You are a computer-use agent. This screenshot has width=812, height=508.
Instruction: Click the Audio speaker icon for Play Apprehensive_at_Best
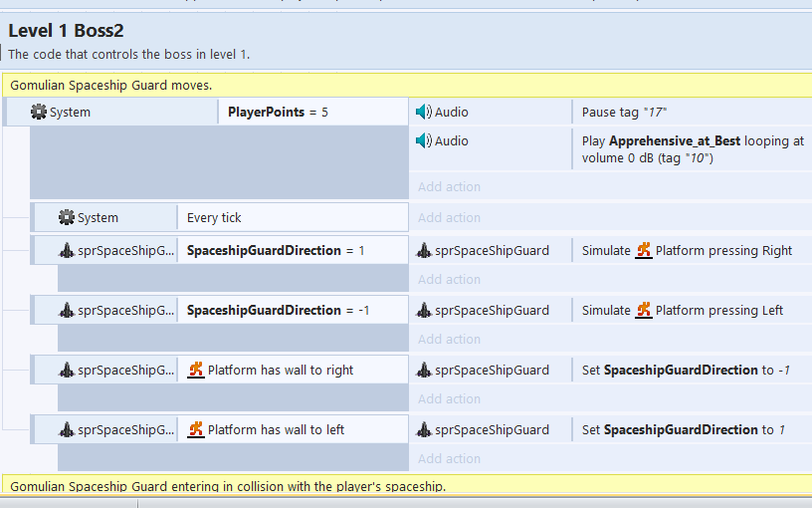[424, 141]
